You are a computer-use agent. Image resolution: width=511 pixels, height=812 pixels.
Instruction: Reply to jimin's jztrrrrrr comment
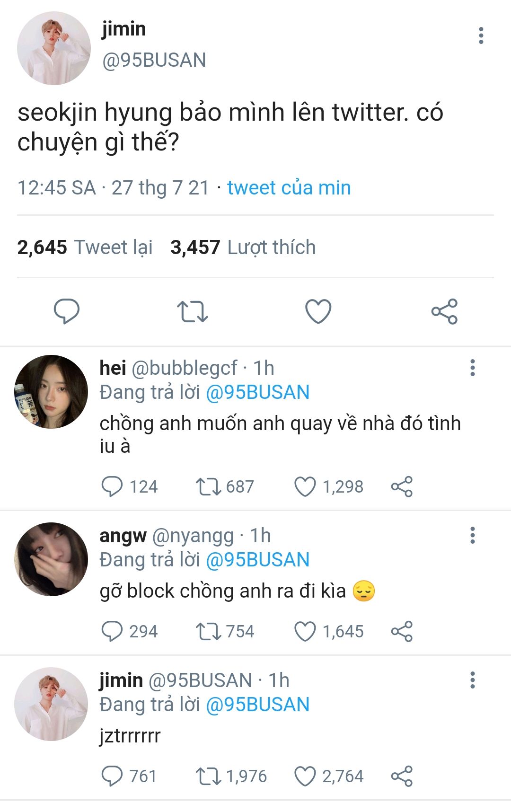point(112,776)
